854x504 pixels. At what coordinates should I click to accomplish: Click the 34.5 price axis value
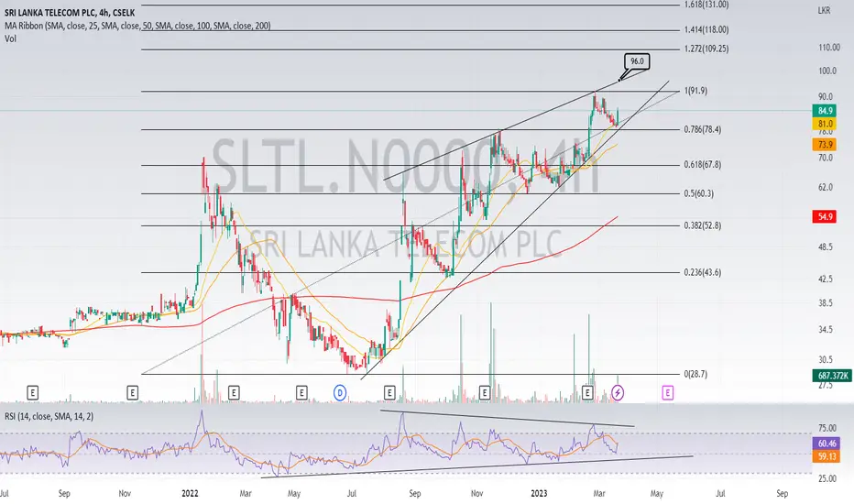(x=825, y=330)
